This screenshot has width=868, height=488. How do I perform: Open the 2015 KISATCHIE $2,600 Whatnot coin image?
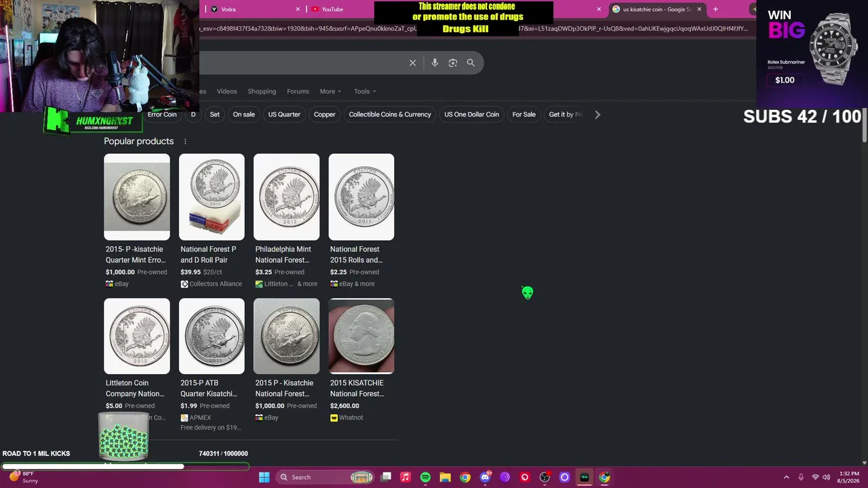click(x=361, y=336)
